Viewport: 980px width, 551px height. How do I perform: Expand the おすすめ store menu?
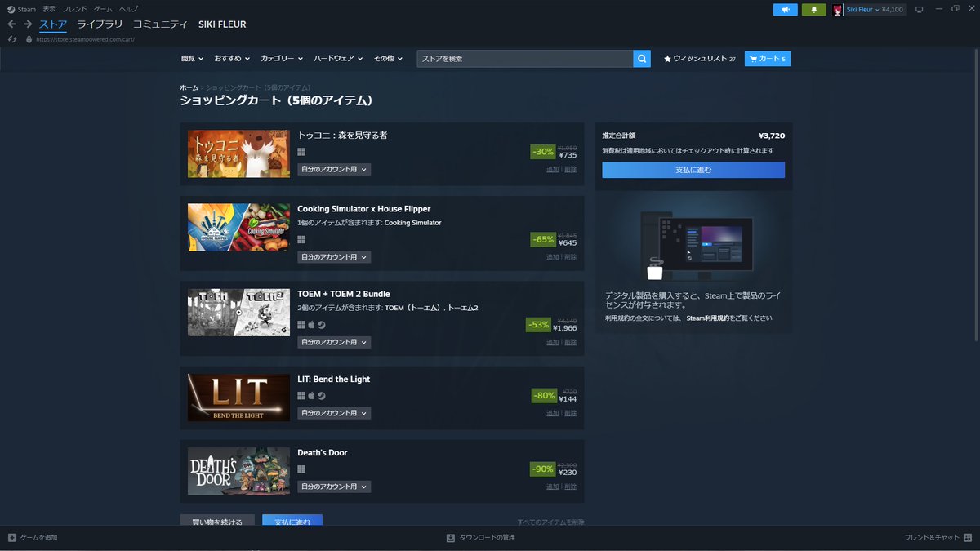pyautogui.click(x=232, y=59)
